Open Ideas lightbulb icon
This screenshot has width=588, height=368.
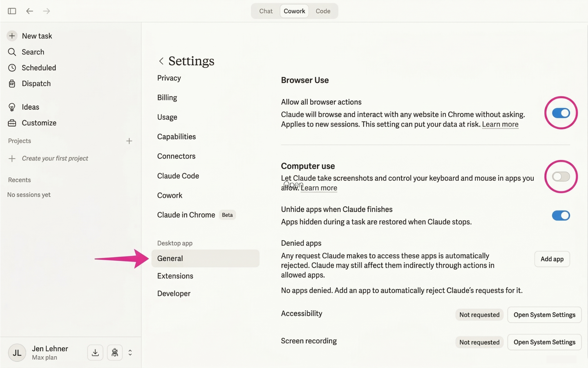[x=12, y=107]
